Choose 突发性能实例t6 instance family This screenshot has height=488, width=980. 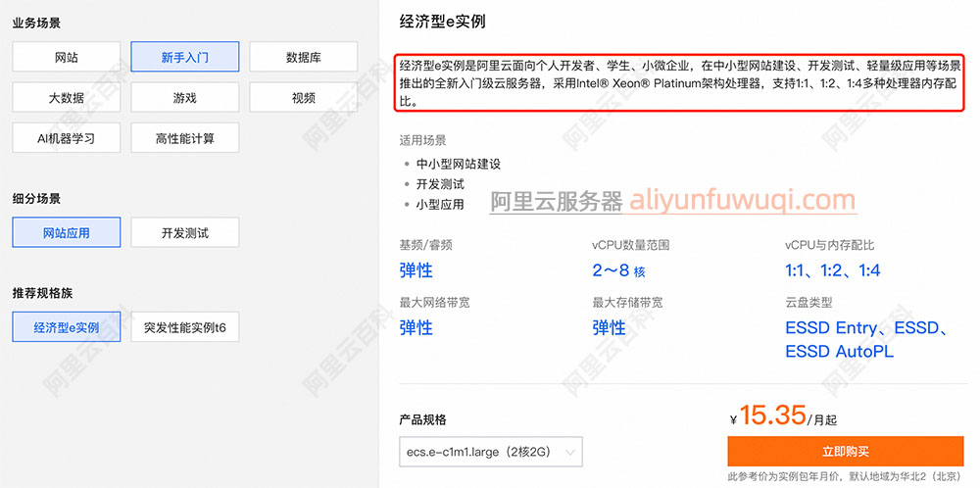pos(185,326)
